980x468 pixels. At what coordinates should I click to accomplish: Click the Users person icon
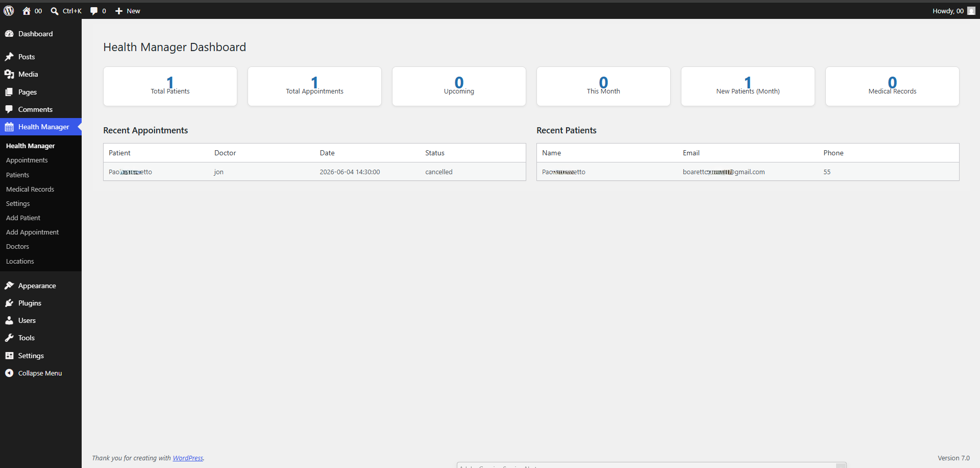point(9,320)
